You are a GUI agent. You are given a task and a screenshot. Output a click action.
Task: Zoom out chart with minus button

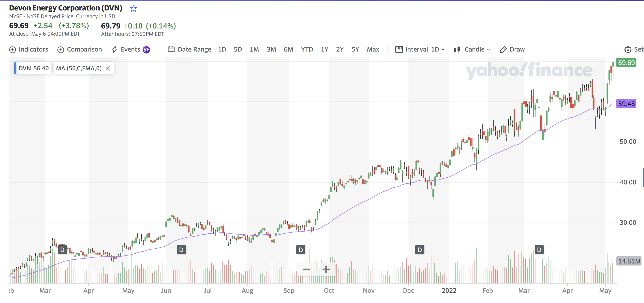point(306,269)
